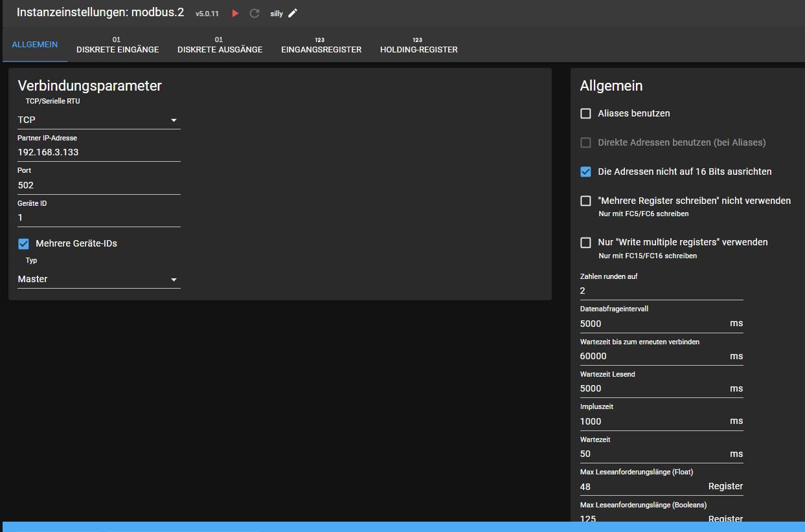The width and height of the screenshot is (805, 532).
Task: Focus the Geräte ID input field
Action: point(98,217)
